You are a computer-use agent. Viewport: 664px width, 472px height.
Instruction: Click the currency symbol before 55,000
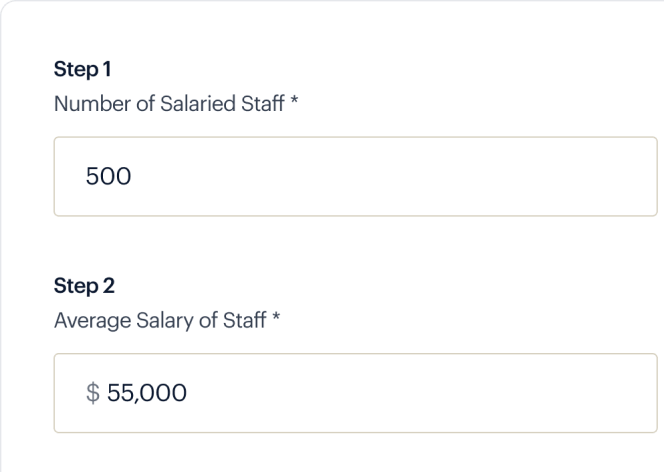pyautogui.click(x=93, y=393)
